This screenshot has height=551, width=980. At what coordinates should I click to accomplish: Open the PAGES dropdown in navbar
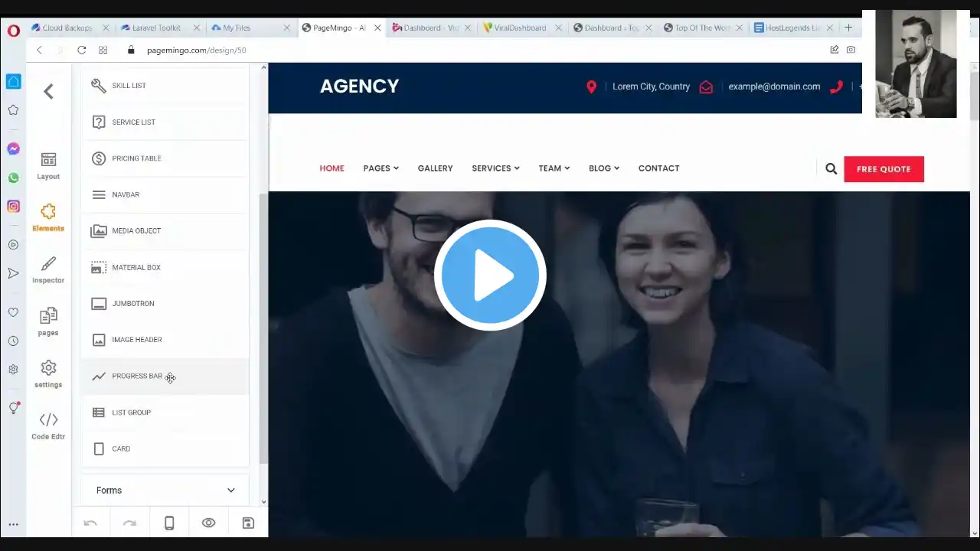381,168
